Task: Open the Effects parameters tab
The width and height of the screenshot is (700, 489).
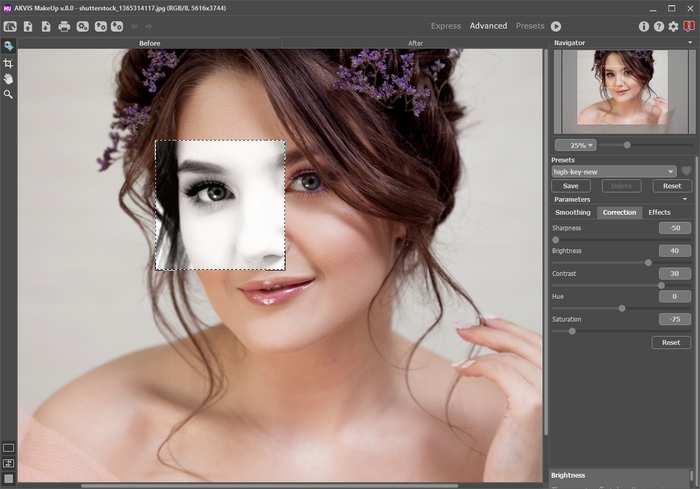Action: pos(659,213)
